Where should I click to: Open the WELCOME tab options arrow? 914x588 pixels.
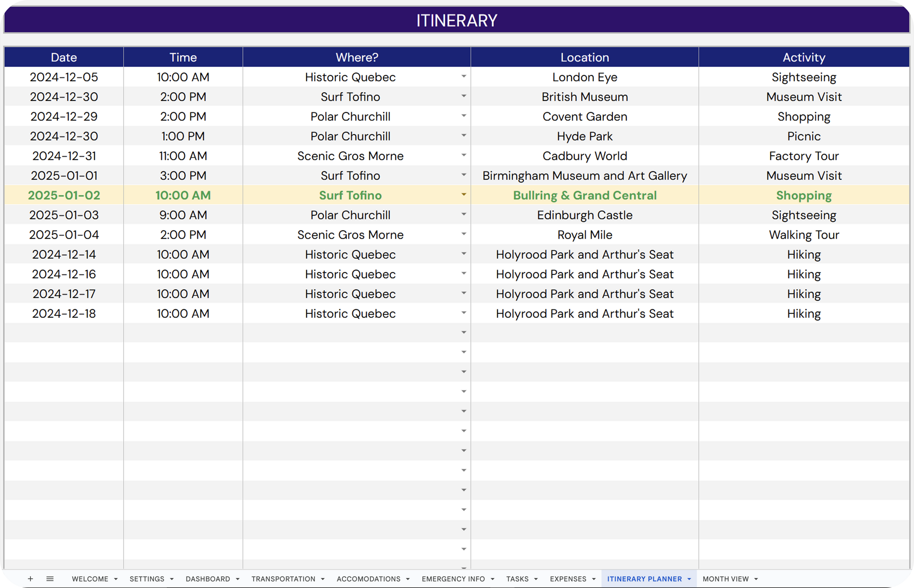pos(116,579)
